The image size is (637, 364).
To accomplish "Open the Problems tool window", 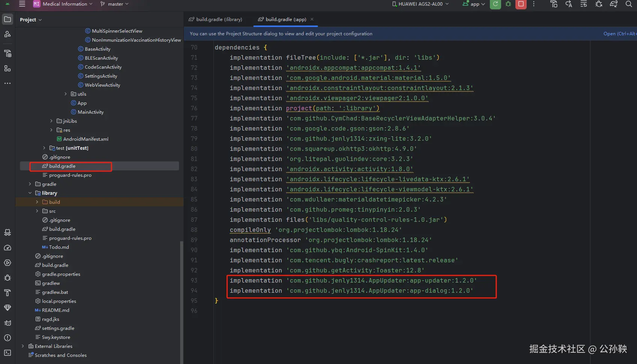I will click(8, 338).
